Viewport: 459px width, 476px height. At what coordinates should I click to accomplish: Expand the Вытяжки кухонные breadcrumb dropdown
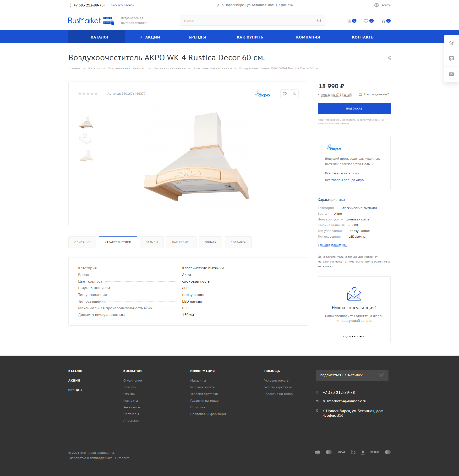click(x=185, y=69)
